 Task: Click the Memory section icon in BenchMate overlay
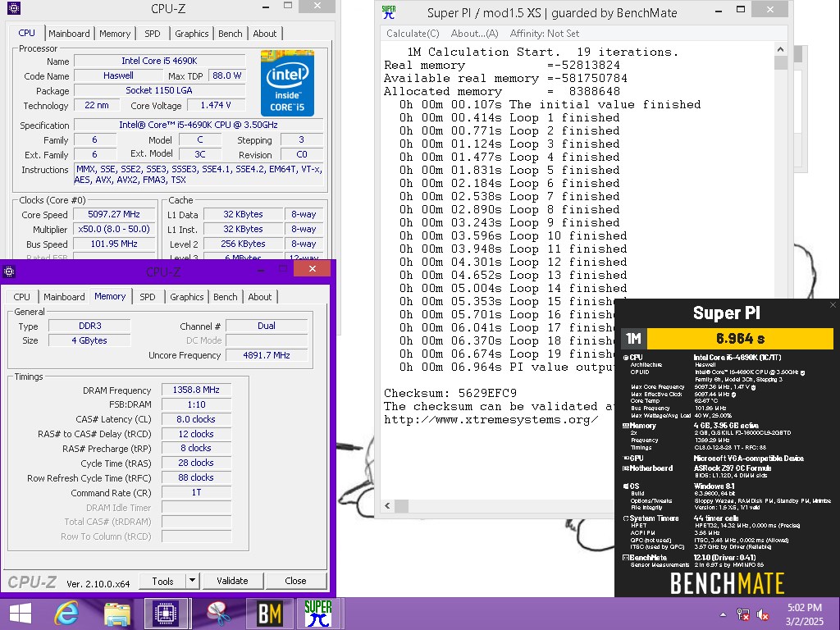click(625, 426)
